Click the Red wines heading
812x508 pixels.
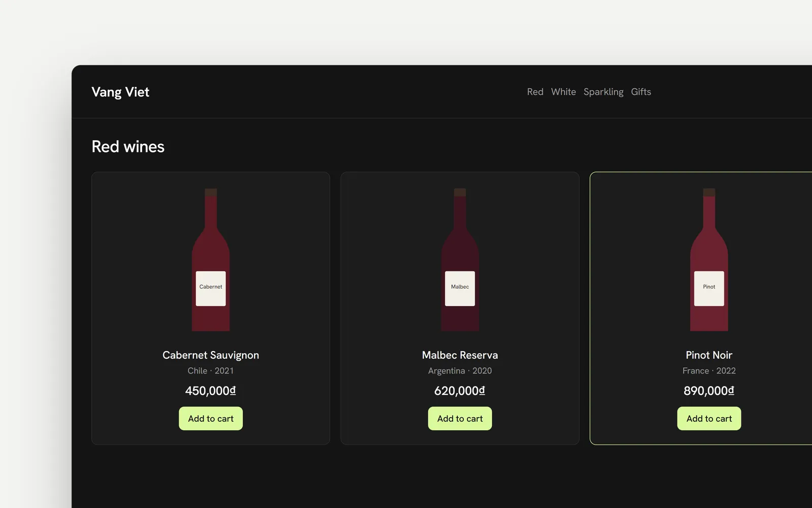(128, 147)
